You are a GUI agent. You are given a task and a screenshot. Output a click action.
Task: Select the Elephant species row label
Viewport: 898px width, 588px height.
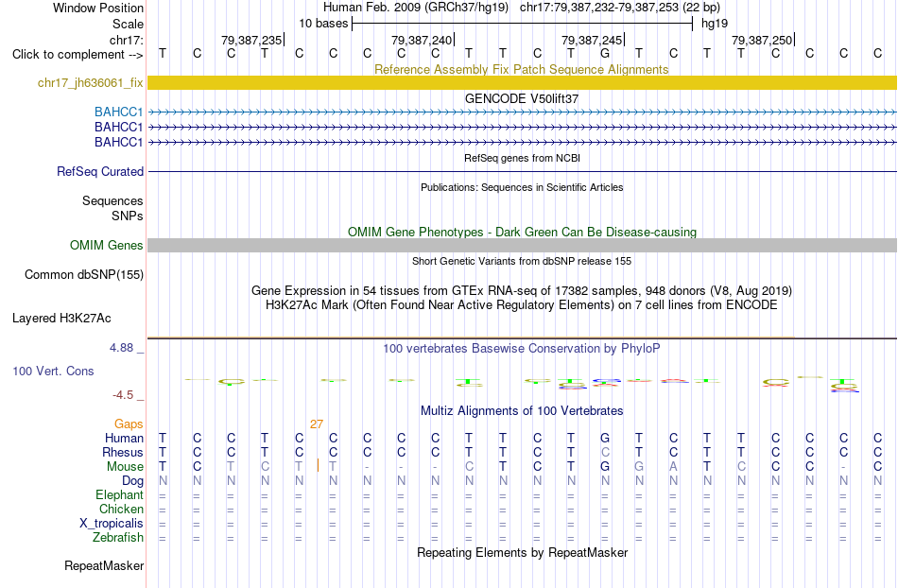tap(119, 495)
